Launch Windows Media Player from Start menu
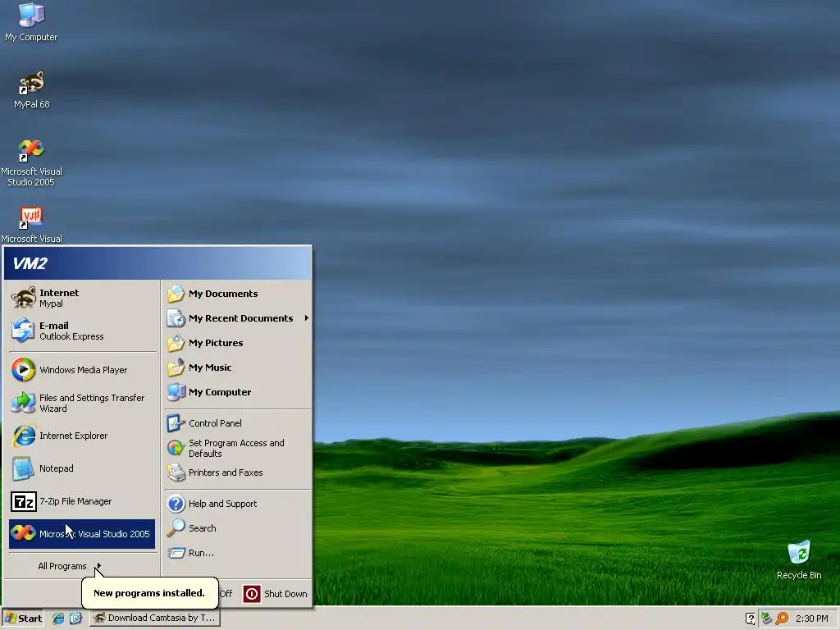840x630 pixels. pos(82,370)
